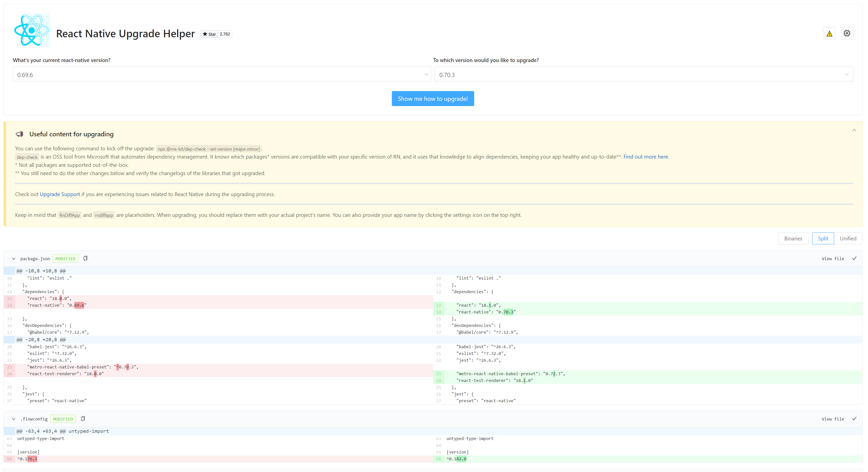Switch to Split diff view
This screenshot has height=472, width=868.
click(823, 239)
